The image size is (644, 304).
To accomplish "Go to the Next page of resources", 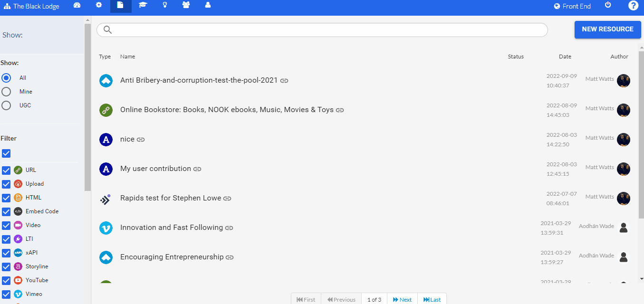I will click(402, 299).
